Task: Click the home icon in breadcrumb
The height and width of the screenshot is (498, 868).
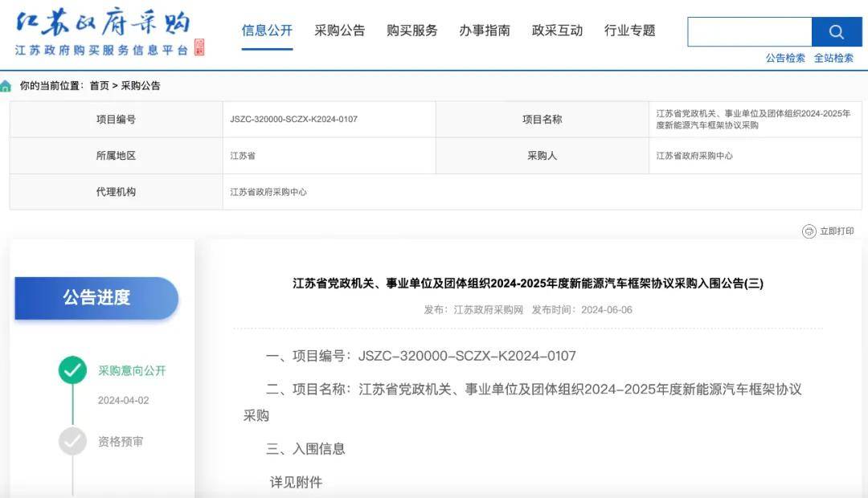Action: 6,86
